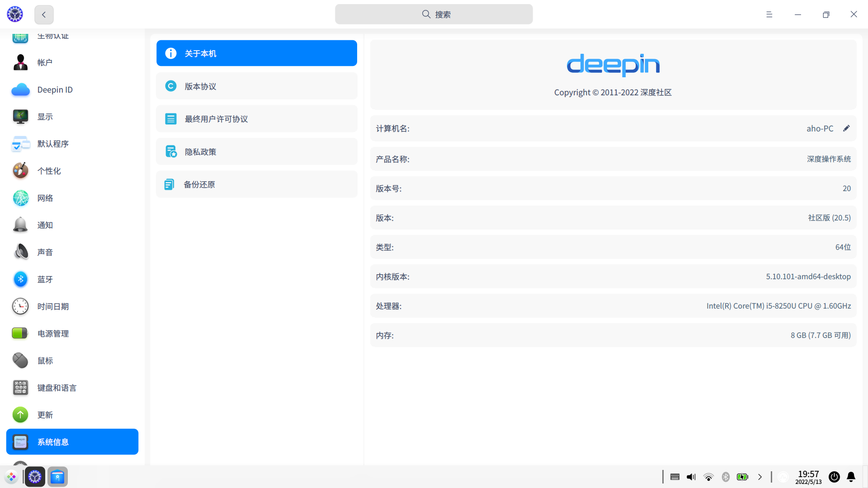
Task: Open Accounts (帐户) settings in sidebar
Action: (x=44, y=62)
